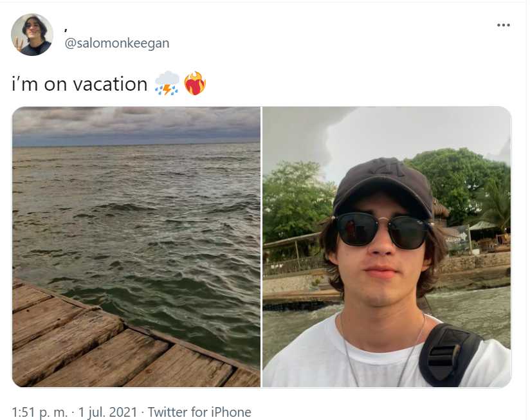Viewport: 530px width, 420px height.
Task: Click the dark baseball cap in the selfie
Action: 383,183
